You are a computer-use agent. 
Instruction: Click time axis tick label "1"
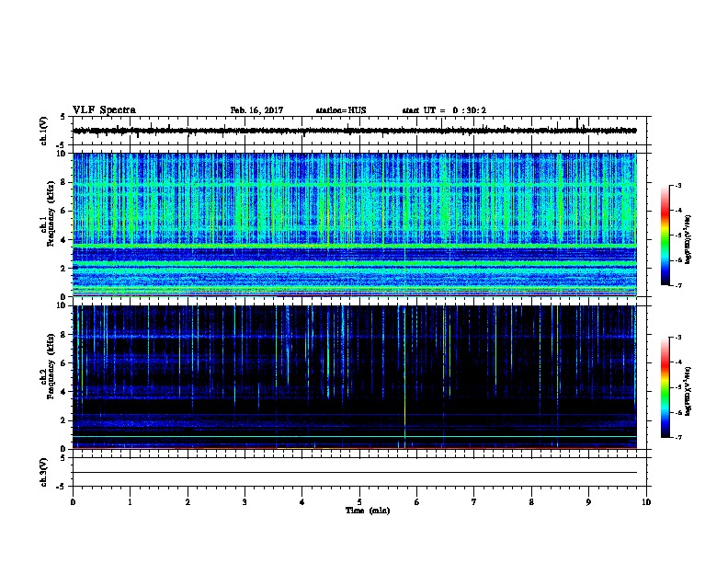click(130, 501)
